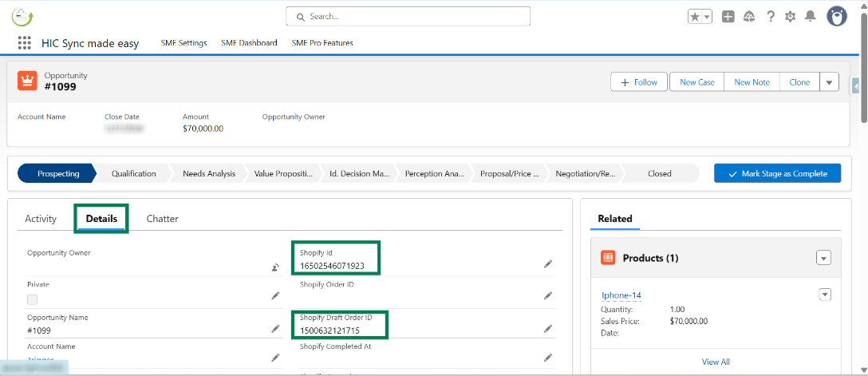Expand the Products related list menu
The image size is (868, 376).
[x=823, y=258]
